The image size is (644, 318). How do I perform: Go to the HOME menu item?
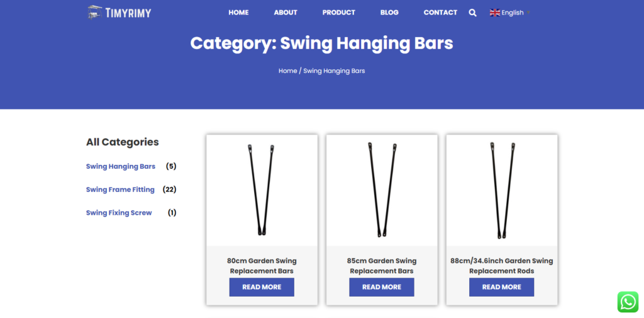(x=238, y=13)
